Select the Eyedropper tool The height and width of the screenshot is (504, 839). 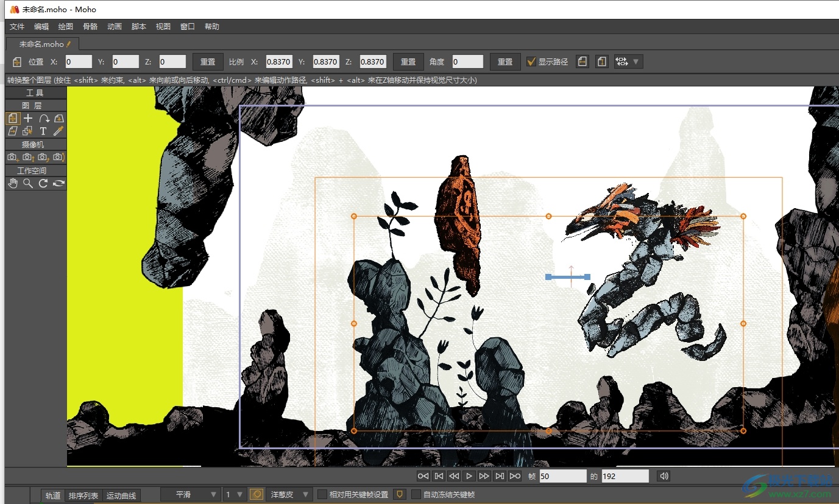pyautogui.click(x=58, y=131)
